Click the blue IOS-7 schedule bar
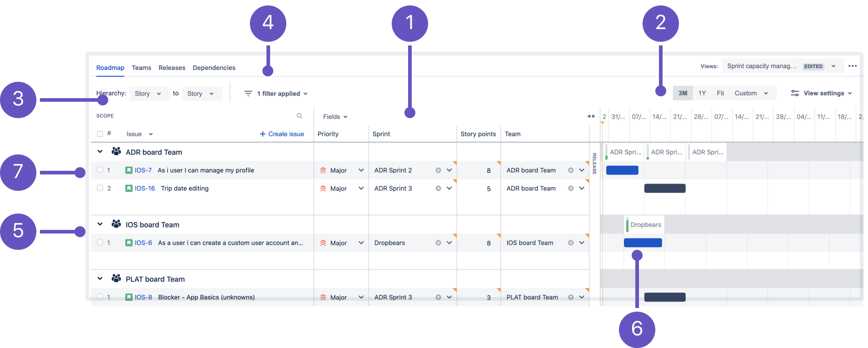 tap(622, 170)
